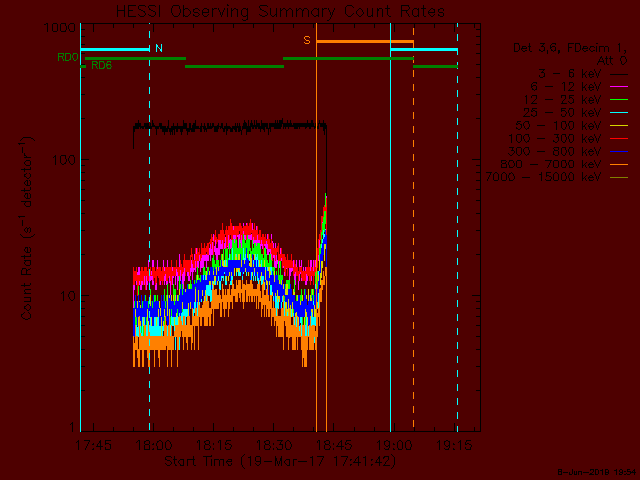Image resolution: width=640 pixels, height=480 pixels.
Task: Click the green line swatch for 12 - 25 keV
Action: point(619,100)
